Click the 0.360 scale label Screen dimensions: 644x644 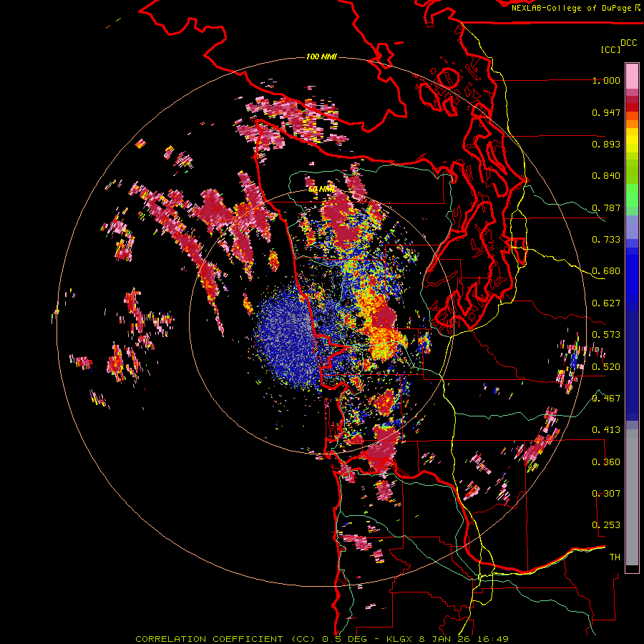pyautogui.click(x=606, y=462)
